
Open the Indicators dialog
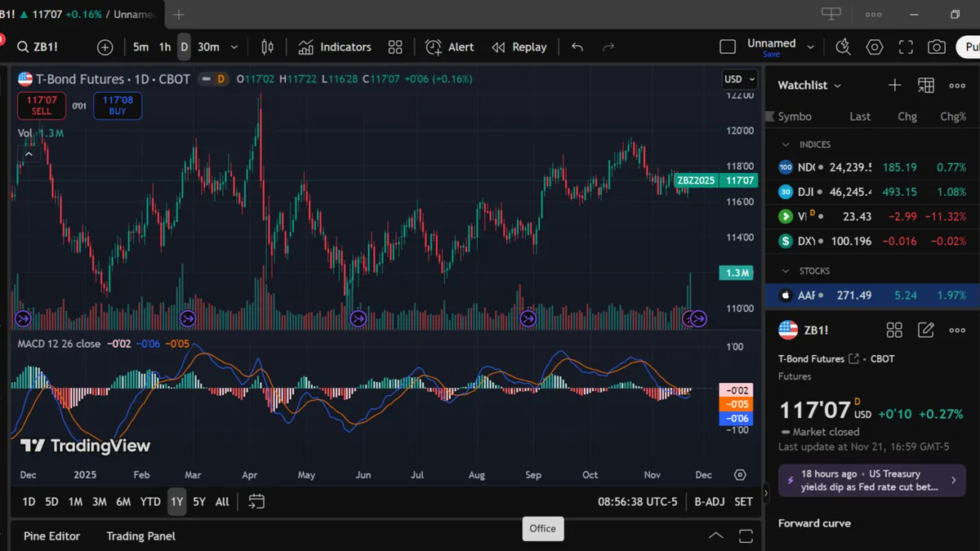click(x=335, y=47)
